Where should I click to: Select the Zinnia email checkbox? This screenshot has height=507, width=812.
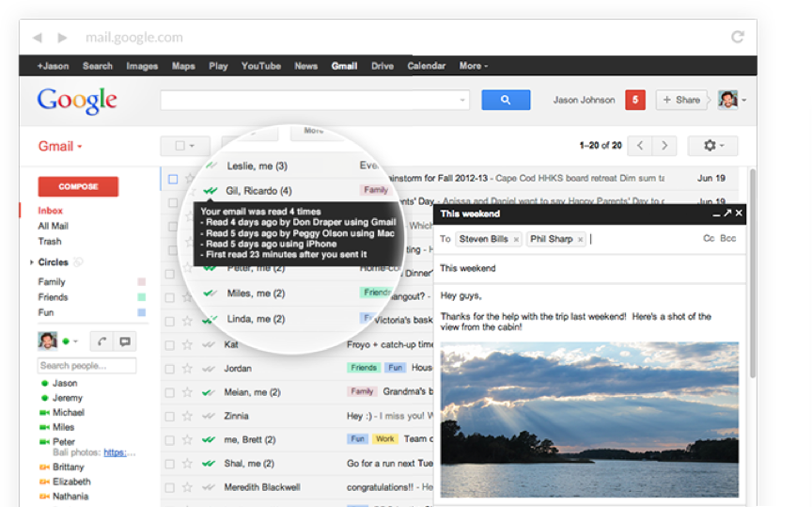(x=170, y=416)
